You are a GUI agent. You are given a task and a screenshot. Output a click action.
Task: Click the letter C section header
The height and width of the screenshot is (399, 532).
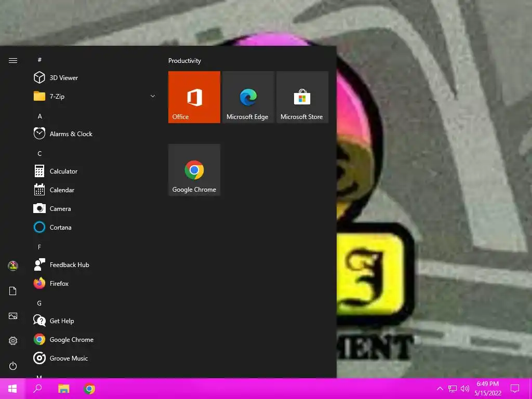pos(39,154)
